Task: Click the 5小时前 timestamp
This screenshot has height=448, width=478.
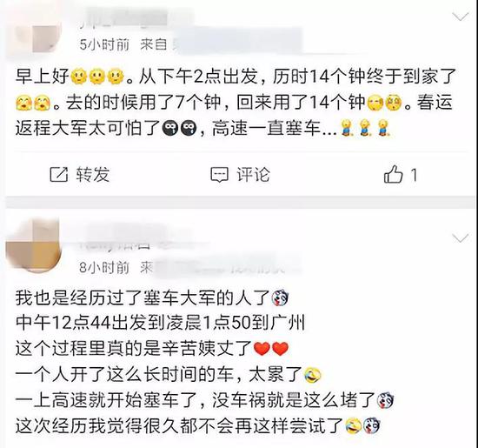Action: 104,45
